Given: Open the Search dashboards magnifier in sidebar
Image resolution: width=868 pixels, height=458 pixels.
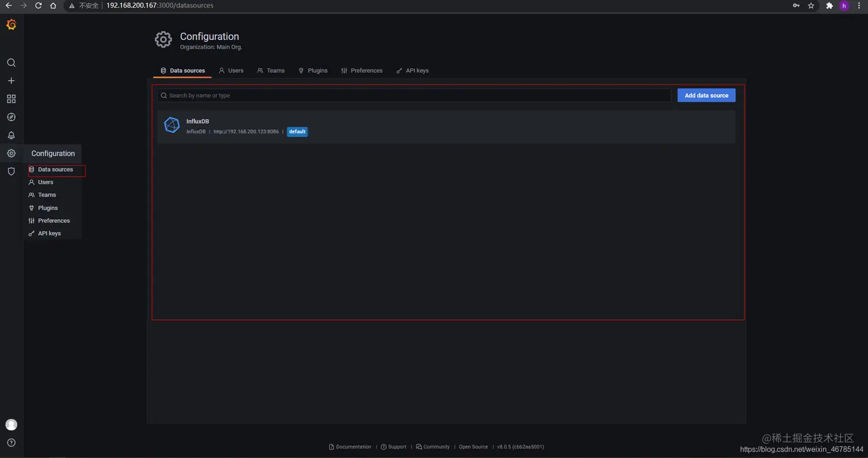Looking at the screenshot, I should click(11, 63).
